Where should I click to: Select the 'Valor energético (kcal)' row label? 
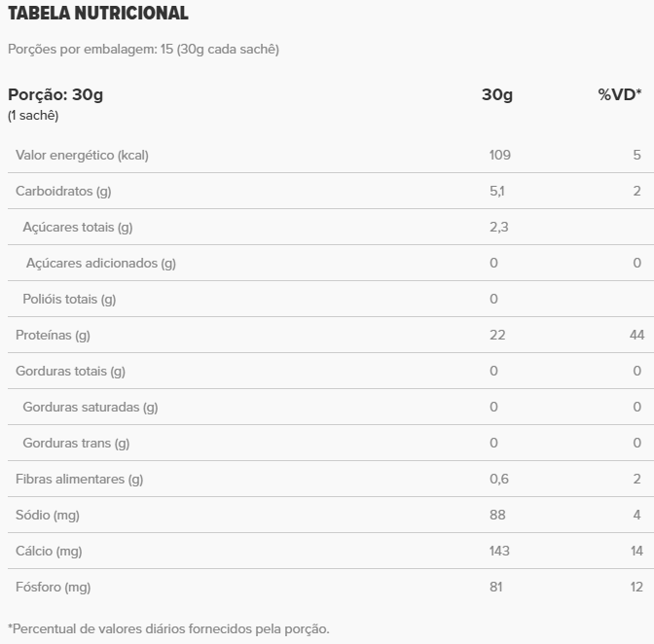(82, 155)
